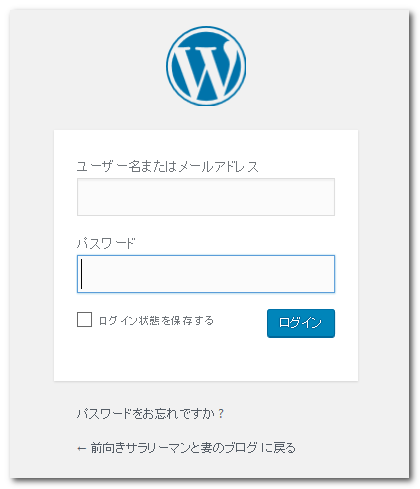Submit with the blue ログイン button
Viewport: 420px width, 489px height.
point(301,323)
